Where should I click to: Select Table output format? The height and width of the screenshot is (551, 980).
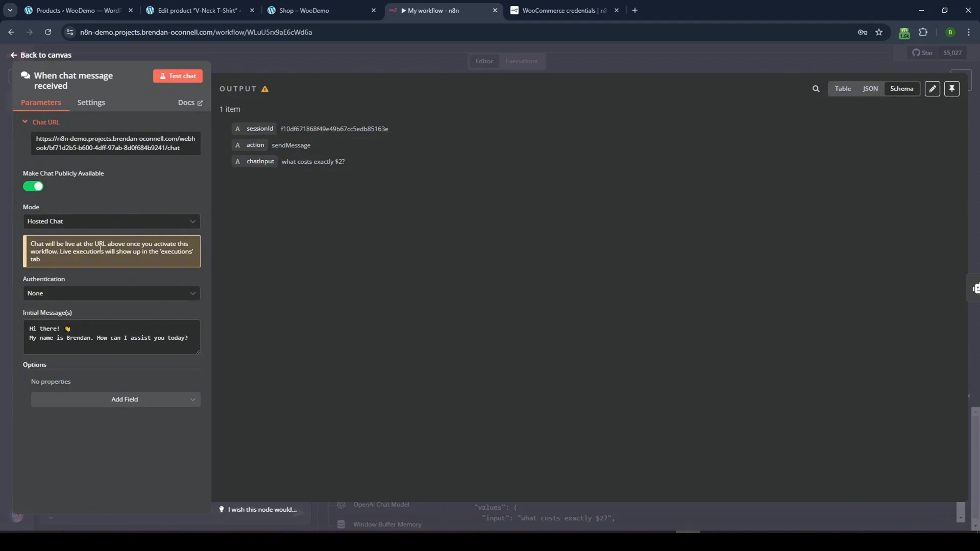[843, 88]
